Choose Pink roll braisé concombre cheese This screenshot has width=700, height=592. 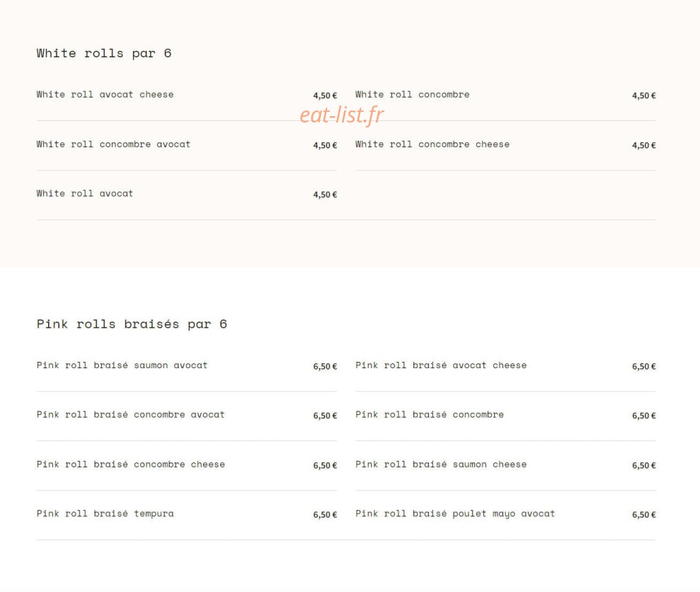coord(131,465)
